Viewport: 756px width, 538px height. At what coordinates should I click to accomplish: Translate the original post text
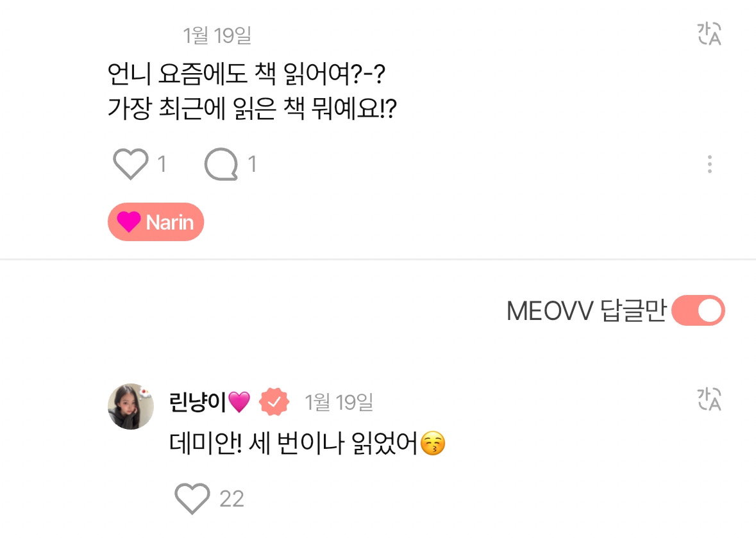click(709, 34)
